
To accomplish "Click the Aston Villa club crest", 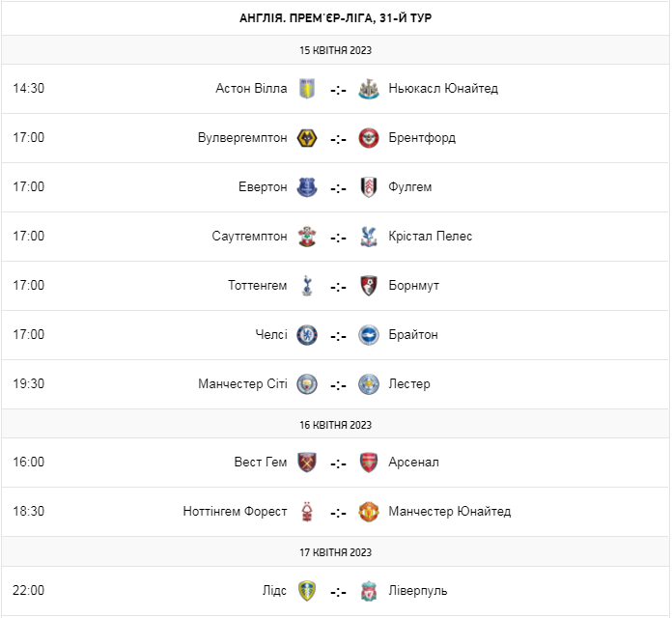I will [x=307, y=89].
